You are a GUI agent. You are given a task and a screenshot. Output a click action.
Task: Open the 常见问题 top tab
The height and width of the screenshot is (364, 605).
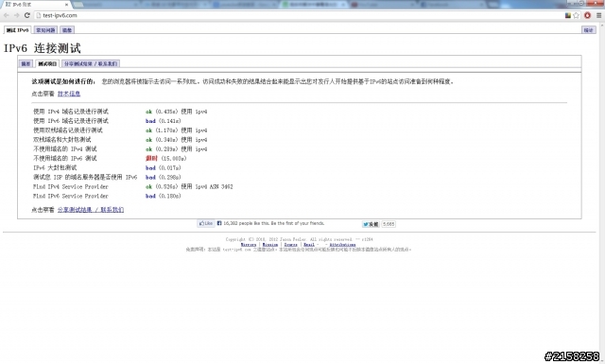45,30
